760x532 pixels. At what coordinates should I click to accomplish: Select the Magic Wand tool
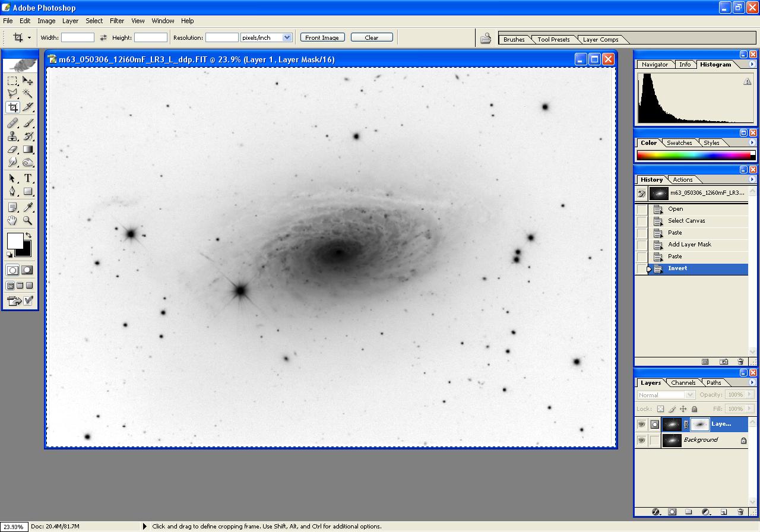pyautogui.click(x=28, y=94)
